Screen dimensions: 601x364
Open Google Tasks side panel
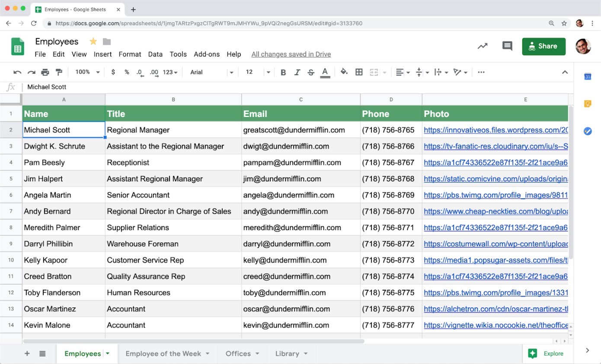pyautogui.click(x=588, y=131)
